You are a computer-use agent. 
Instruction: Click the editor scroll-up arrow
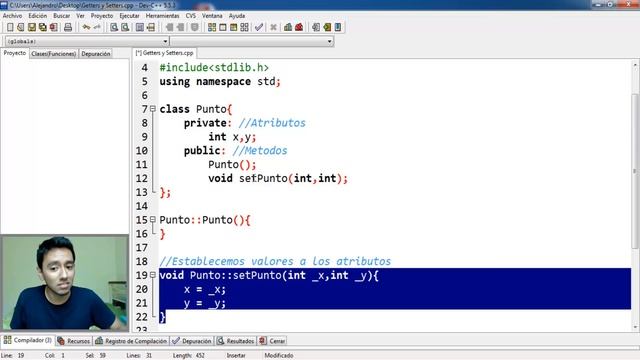tap(635, 64)
